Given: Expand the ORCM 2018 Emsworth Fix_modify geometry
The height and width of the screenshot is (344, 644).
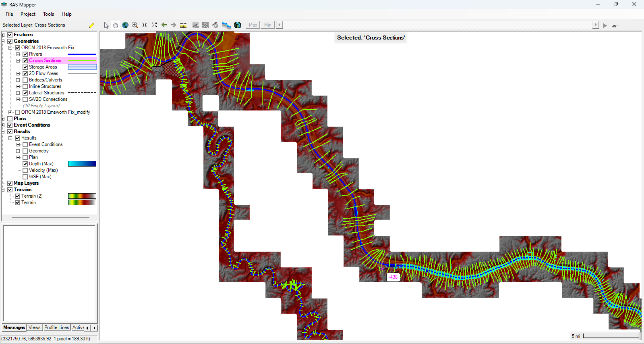Looking at the screenshot, I should (10, 112).
